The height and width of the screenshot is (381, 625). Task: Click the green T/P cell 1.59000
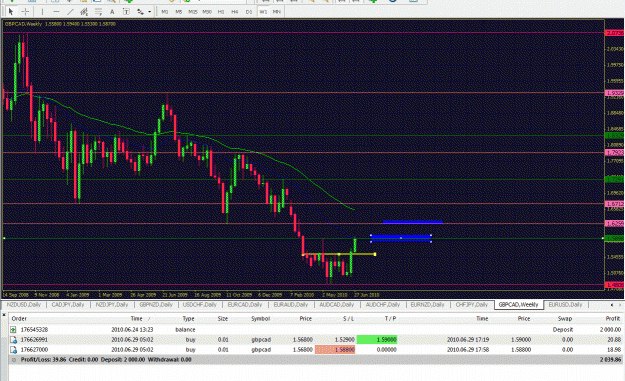(x=377, y=340)
